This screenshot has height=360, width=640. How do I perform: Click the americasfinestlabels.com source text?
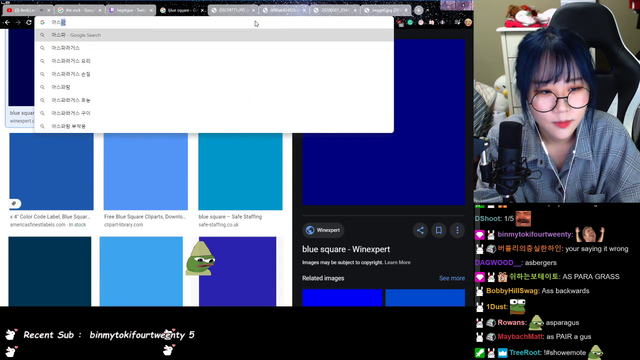point(38,225)
